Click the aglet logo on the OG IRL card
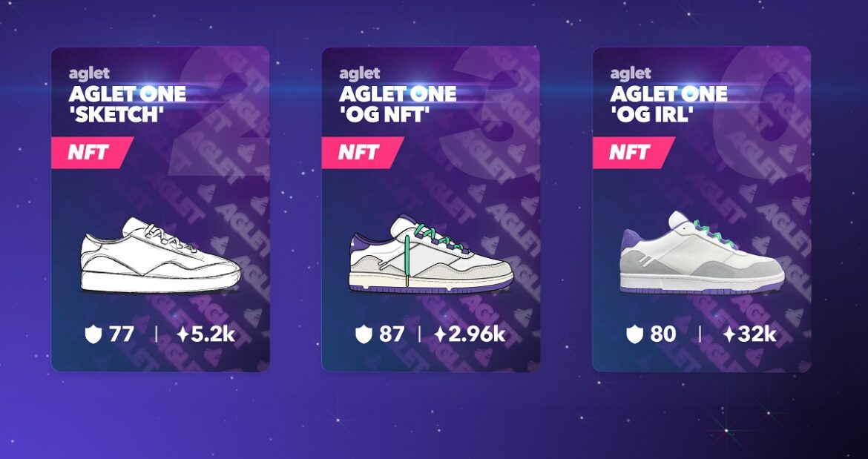 pos(631,73)
